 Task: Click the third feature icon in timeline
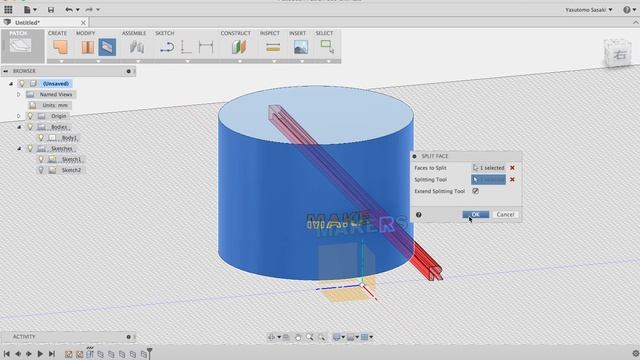[90, 353]
